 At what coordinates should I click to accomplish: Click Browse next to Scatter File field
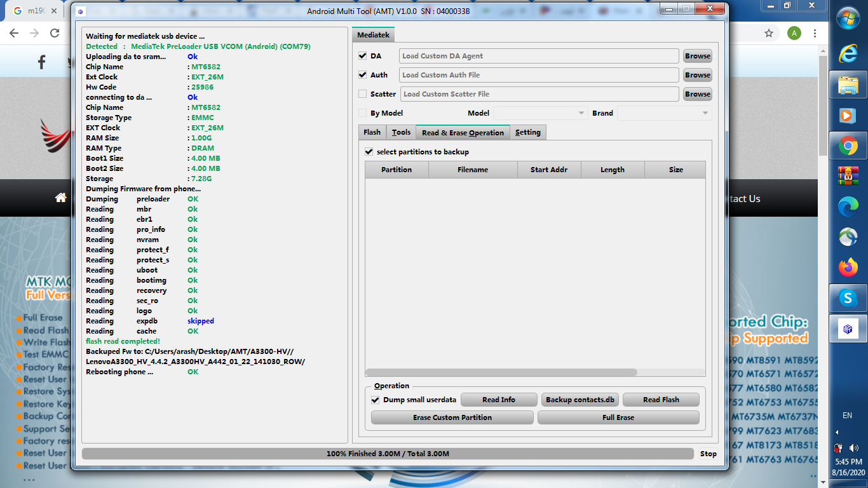point(698,94)
